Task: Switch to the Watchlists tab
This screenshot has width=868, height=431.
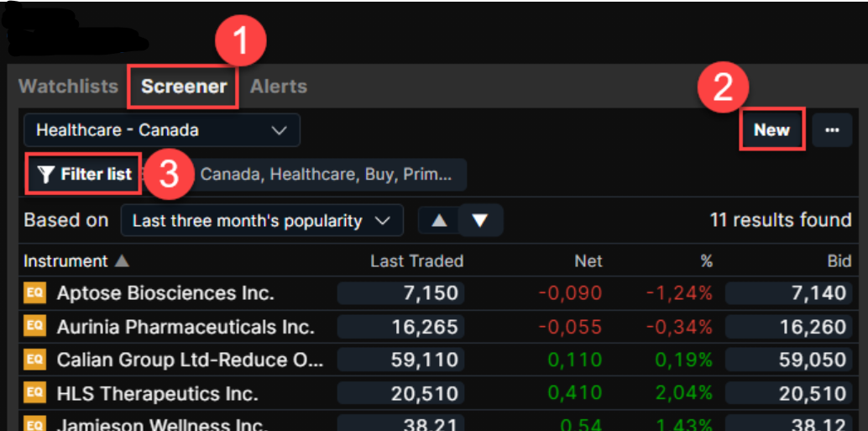Action: click(69, 87)
